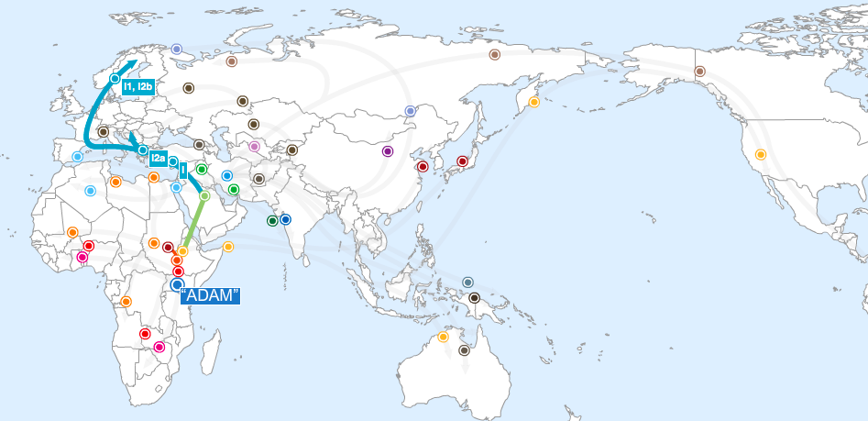Image resolution: width=868 pixels, height=421 pixels.
Task: Click the light blue marker in Spain
Action: [78, 157]
